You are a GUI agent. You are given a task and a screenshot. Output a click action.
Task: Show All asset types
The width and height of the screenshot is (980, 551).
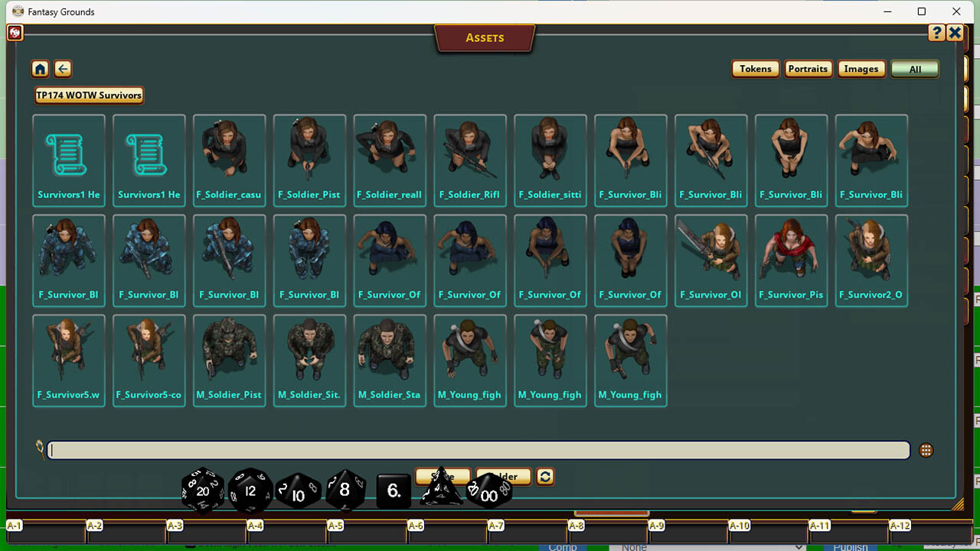[915, 69]
